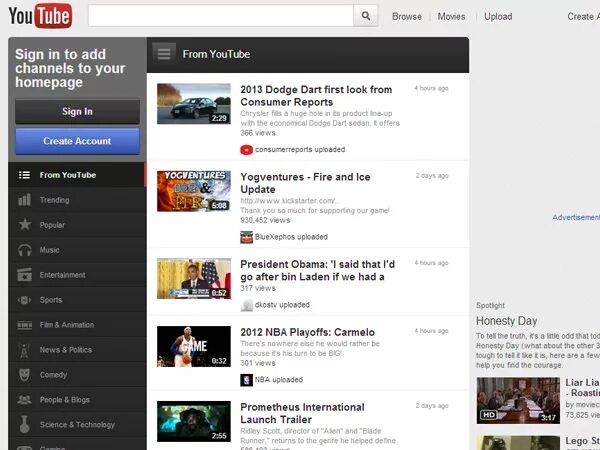Viewport: 600px width, 450px height.
Task: Open the "Yogventures - Fire and Ice Update" title
Action: click(x=305, y=183)
